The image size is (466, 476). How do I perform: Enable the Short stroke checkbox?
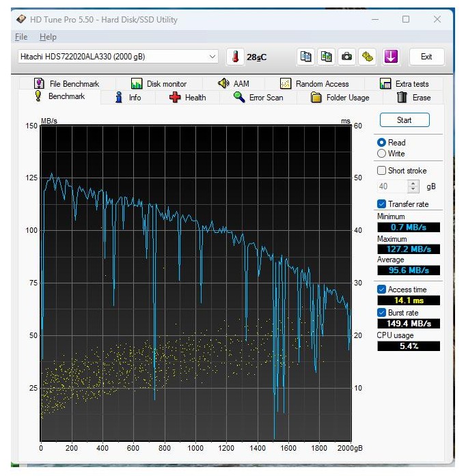[x=382, y=171]
